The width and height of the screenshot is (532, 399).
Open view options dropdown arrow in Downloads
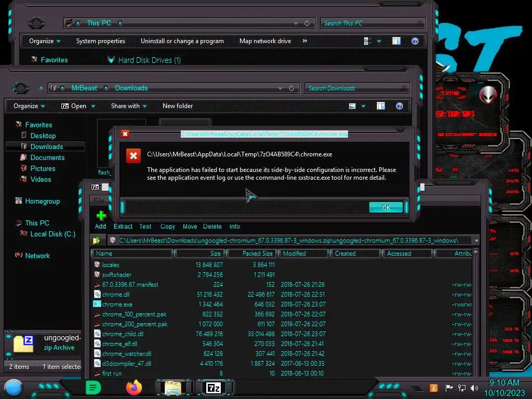point(363,106)
